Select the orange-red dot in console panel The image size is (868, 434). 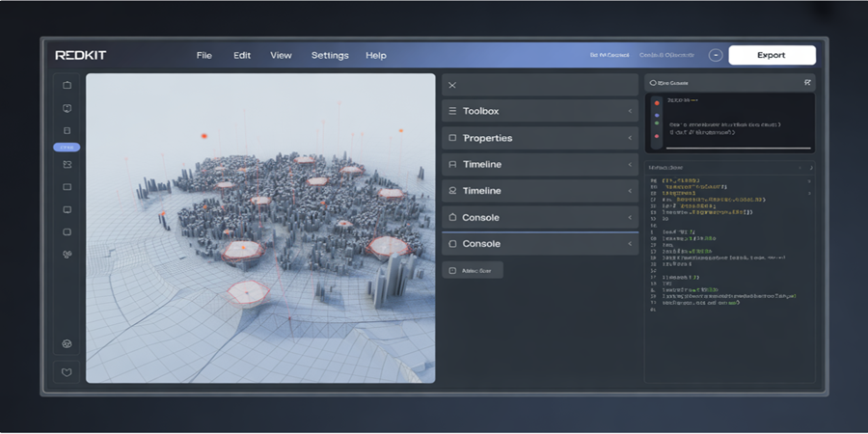(657, 103)
